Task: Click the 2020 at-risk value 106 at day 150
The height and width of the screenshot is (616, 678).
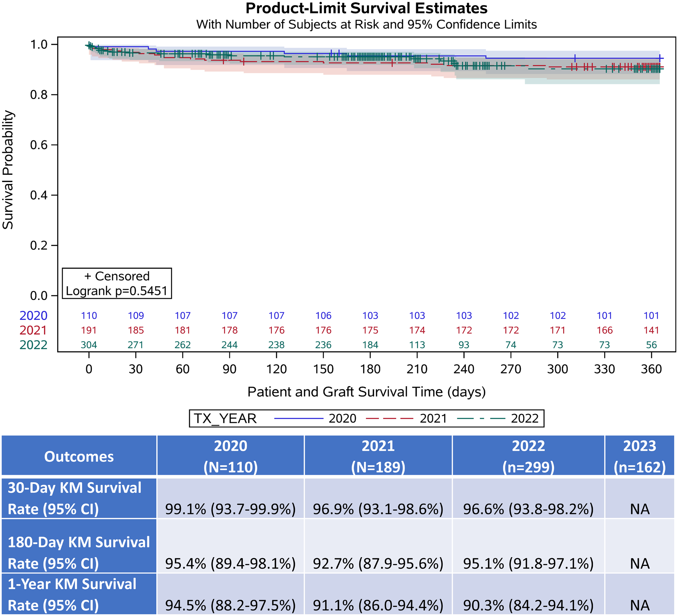Action: [x=324, y=316]
